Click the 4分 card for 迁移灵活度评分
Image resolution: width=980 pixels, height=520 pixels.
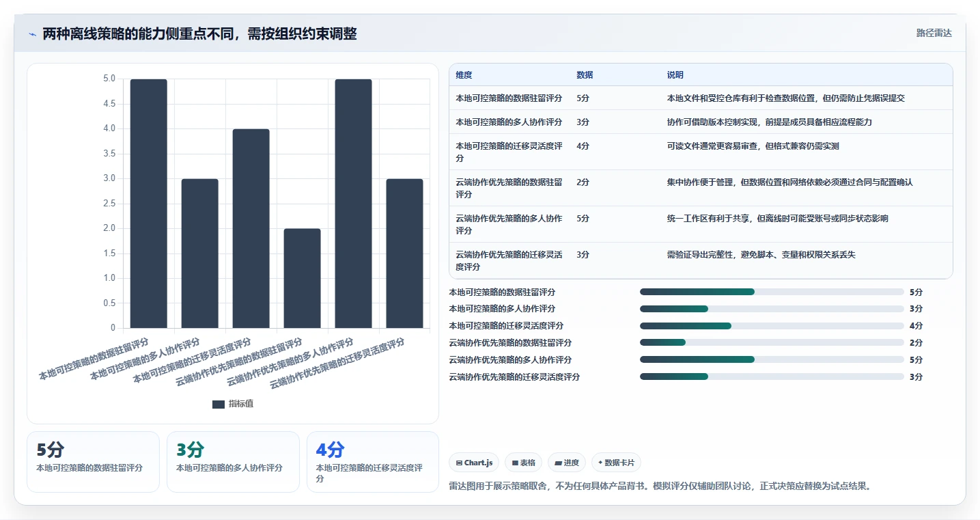click(x=373, y=462)
